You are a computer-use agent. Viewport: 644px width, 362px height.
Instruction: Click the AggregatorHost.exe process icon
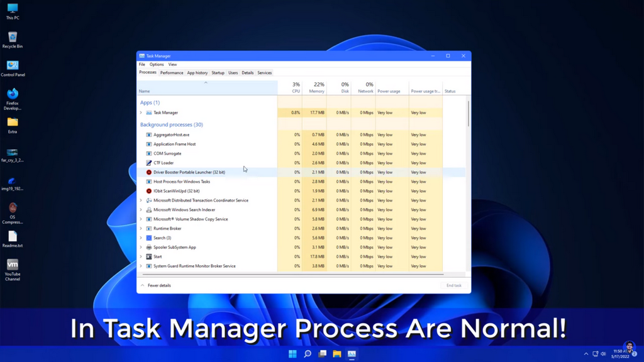(148, 134)
